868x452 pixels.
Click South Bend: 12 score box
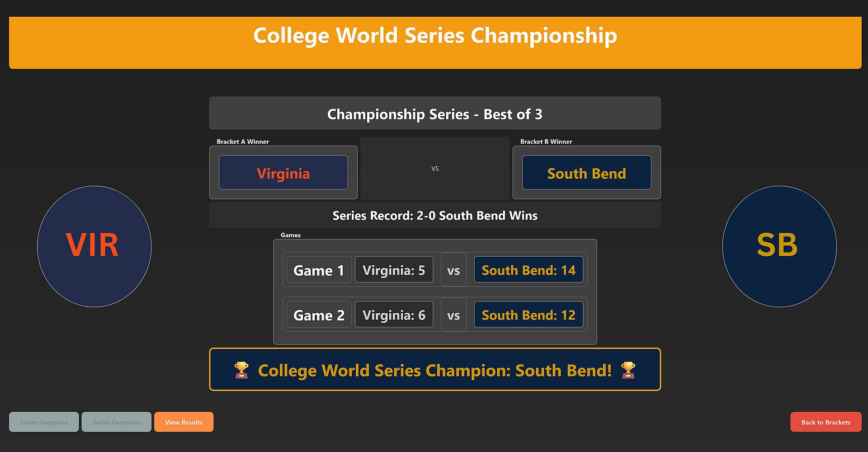pyautogui.click(x=528, y=315)
